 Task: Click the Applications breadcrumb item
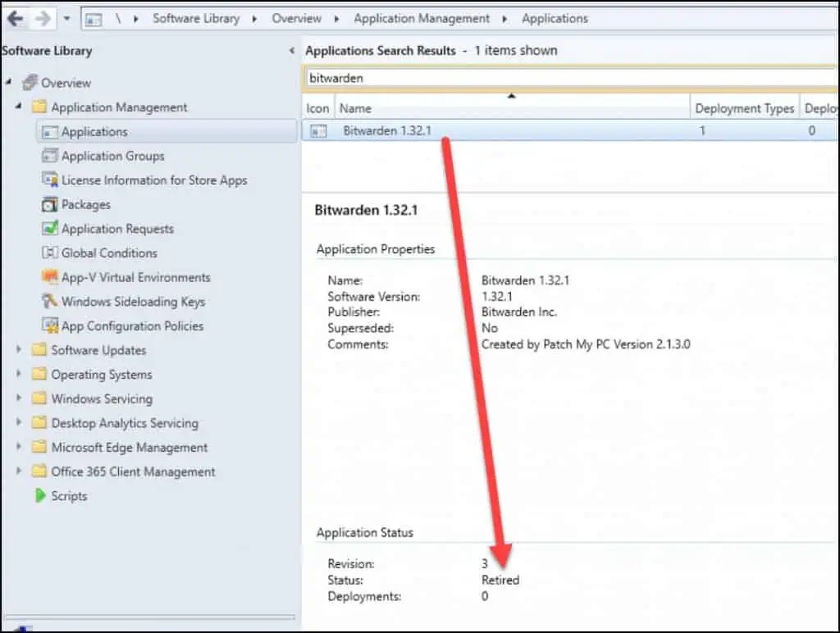555,18
